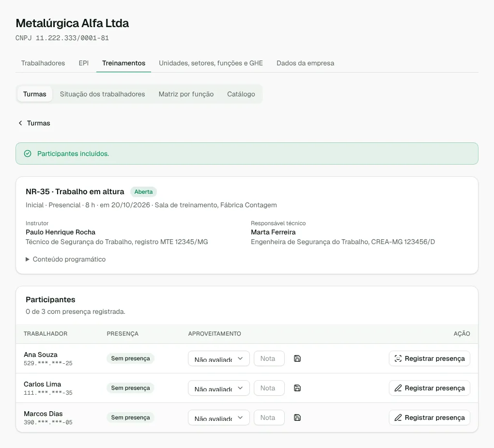494x448 pixels.
Task: Click the name Ana Souza
Action: pyautogui.click(x=41, y=355)
